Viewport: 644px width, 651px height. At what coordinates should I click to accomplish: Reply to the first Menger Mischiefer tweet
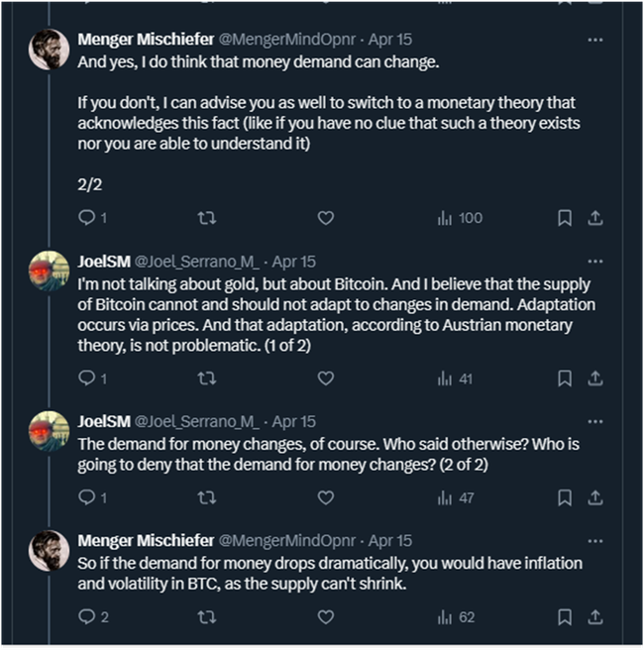85,217
